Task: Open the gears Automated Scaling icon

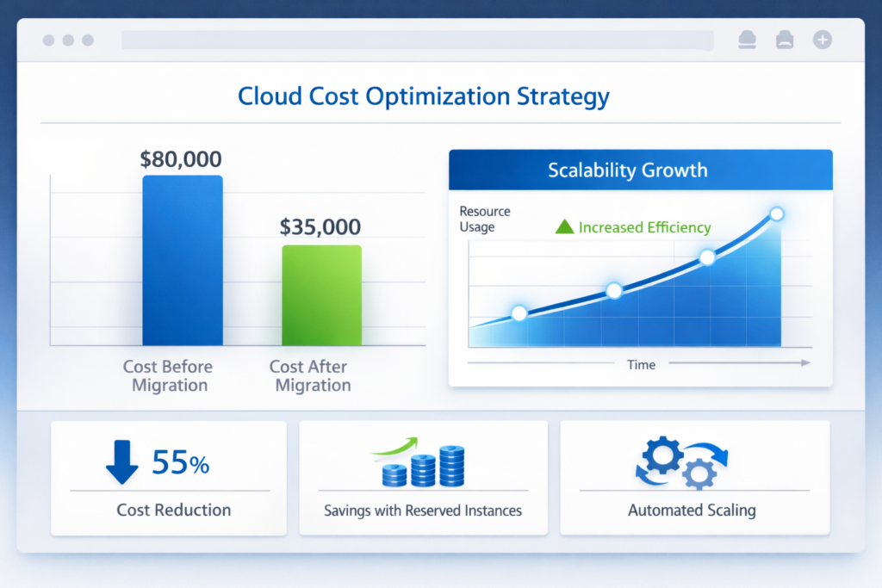Action: point(680,462)
